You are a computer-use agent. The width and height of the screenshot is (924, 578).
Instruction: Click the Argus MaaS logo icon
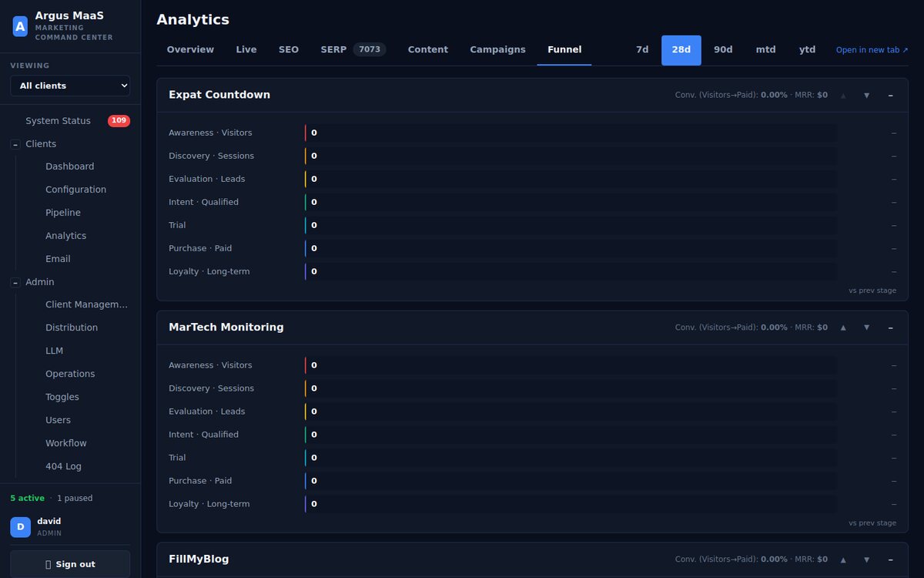20,26
